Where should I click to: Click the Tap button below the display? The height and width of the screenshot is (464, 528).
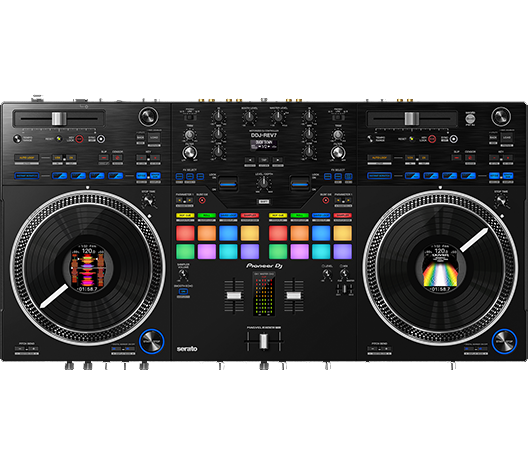point(264,160)
